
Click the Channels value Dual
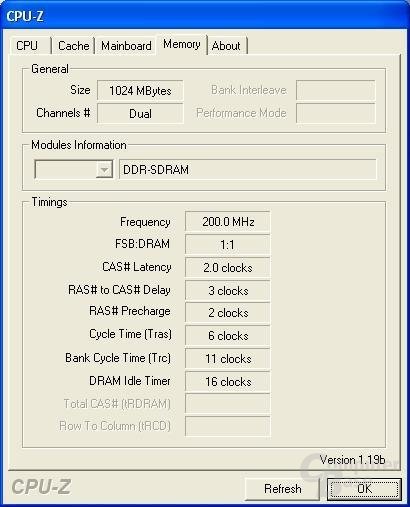140,113
